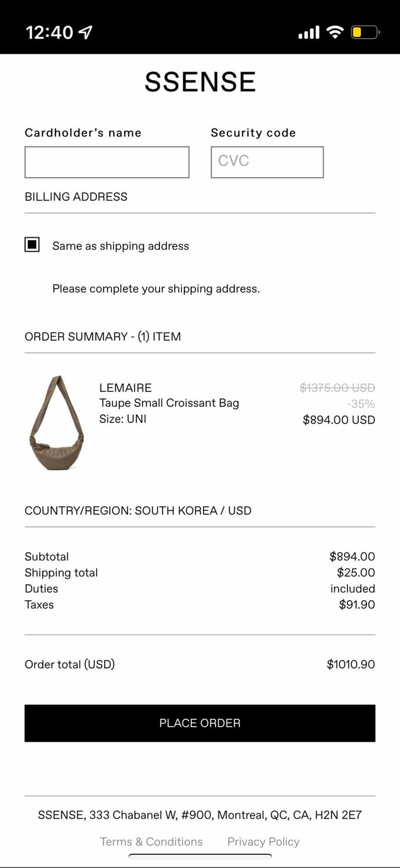
Task: Open the Privacy Policy page
Action: tap(263, 841)
